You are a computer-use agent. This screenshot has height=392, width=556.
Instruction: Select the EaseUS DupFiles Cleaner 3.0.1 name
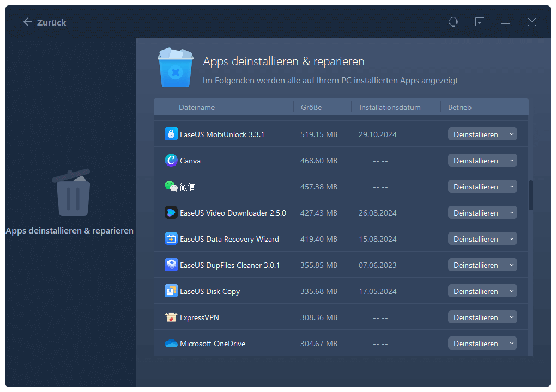(x=230, y=265)
